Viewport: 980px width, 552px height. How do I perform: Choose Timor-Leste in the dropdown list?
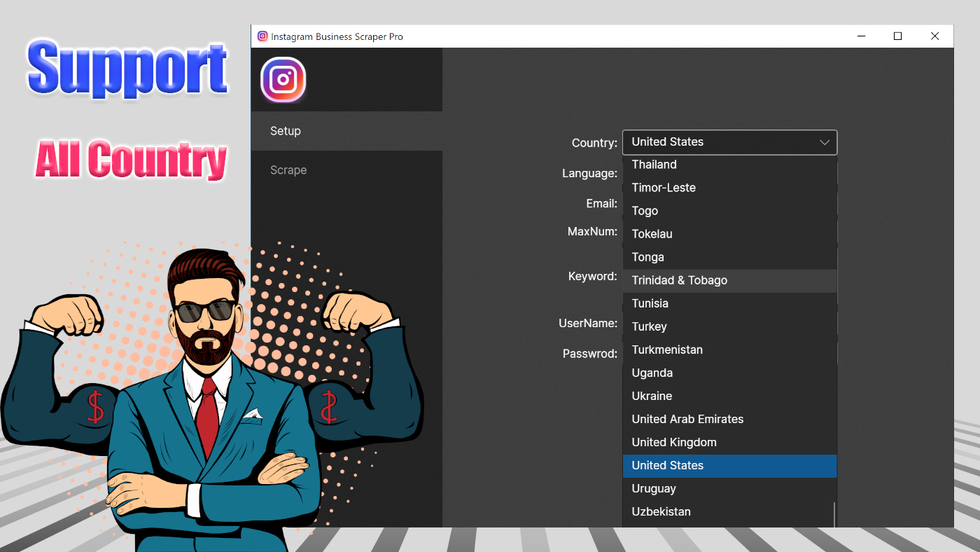click(x=729, y=188)
